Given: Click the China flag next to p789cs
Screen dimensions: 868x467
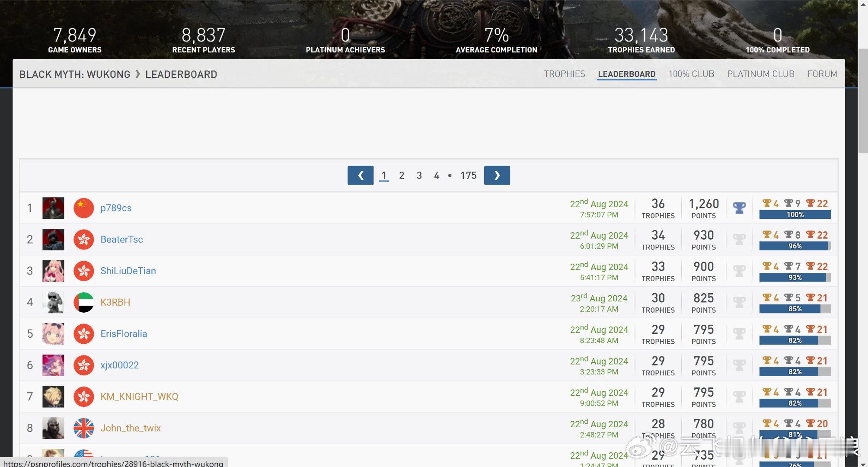Looking at the screenshot, I should point(84,208).
